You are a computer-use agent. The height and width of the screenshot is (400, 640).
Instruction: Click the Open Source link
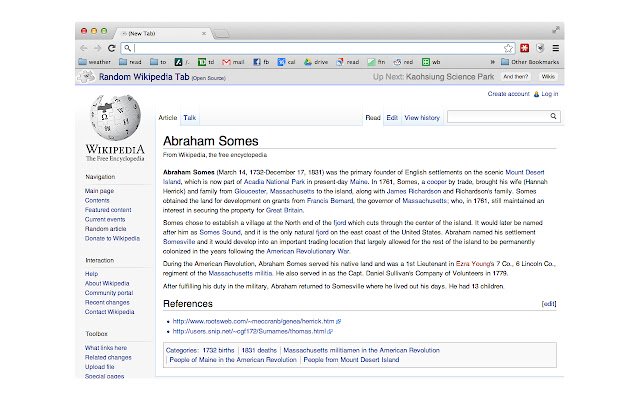point(209,78)
